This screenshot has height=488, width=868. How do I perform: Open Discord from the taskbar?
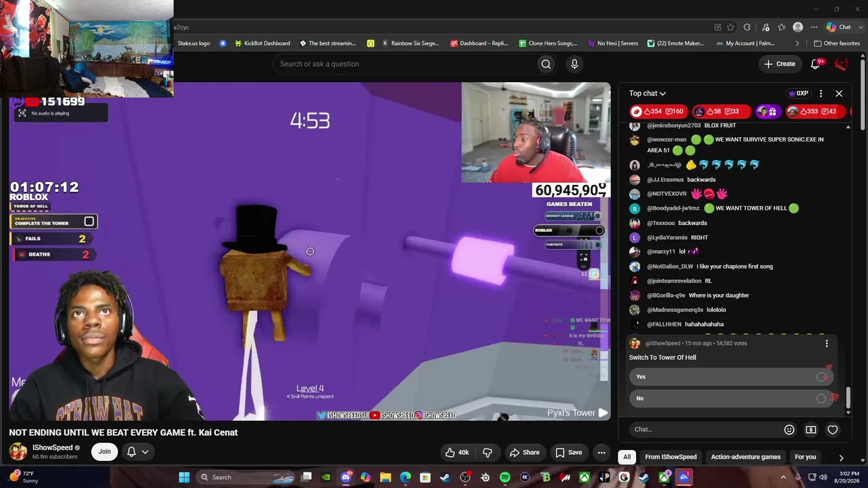coord(346,477)
